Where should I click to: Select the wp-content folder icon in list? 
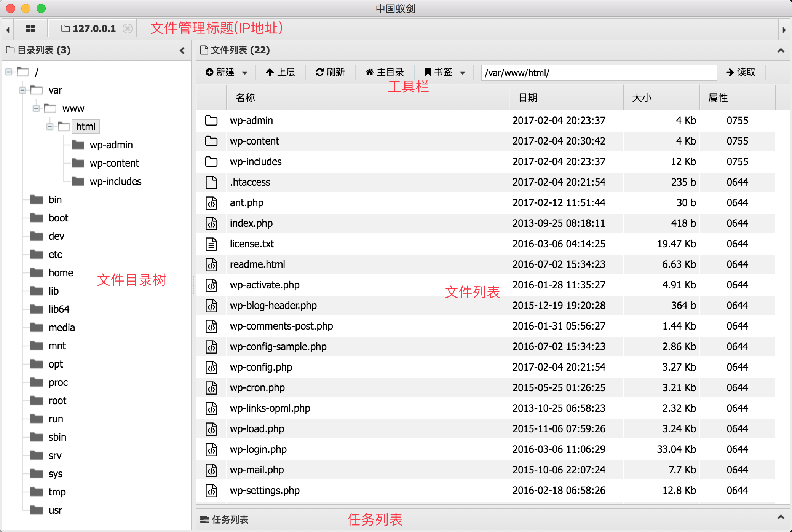tap(211, 141)
